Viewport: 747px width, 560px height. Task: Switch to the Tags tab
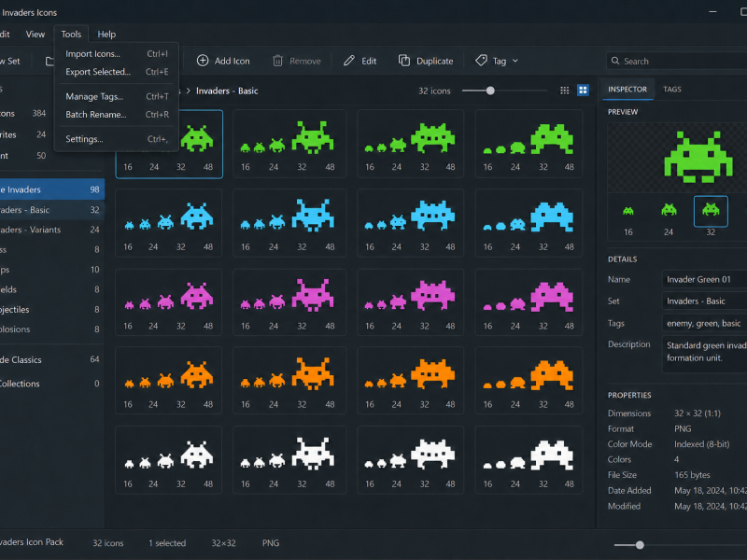tap(671, 89)
